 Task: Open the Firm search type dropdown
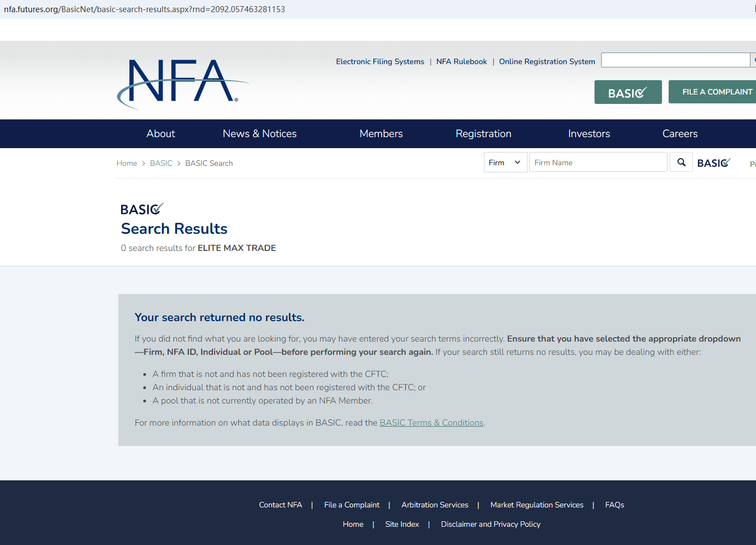coord(505,163)
